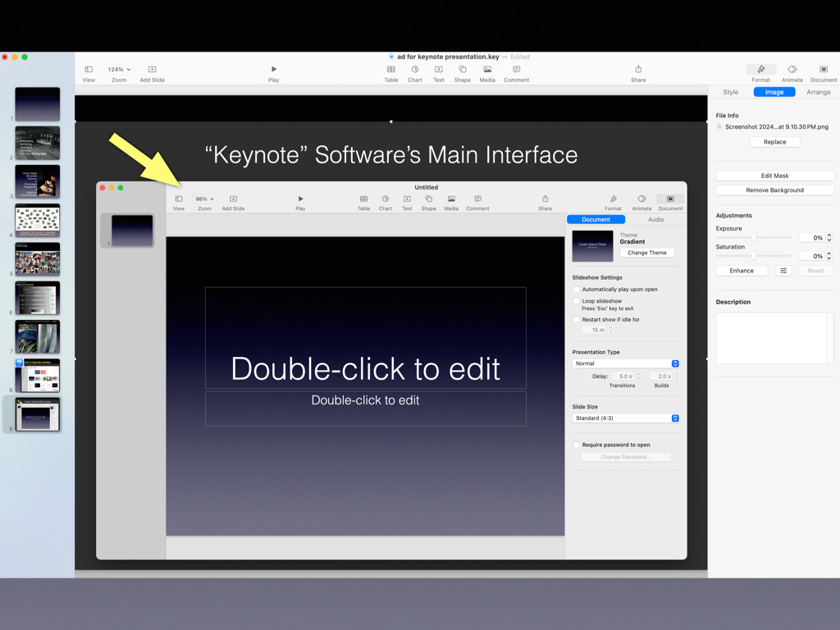
Task: Click the Transitions delay 5.0 s stepper
Action: click(x=637, y=377)
